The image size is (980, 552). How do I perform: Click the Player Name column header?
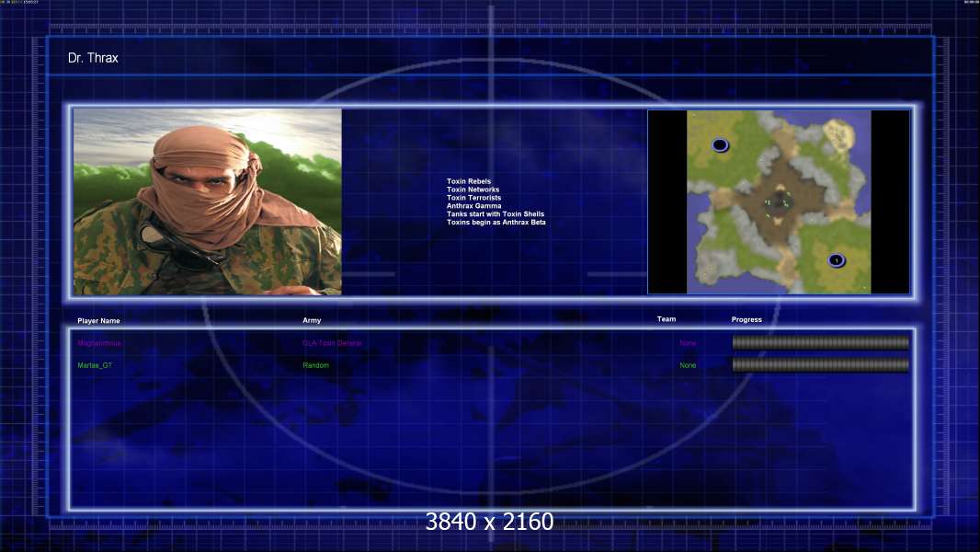pos(98,321)
